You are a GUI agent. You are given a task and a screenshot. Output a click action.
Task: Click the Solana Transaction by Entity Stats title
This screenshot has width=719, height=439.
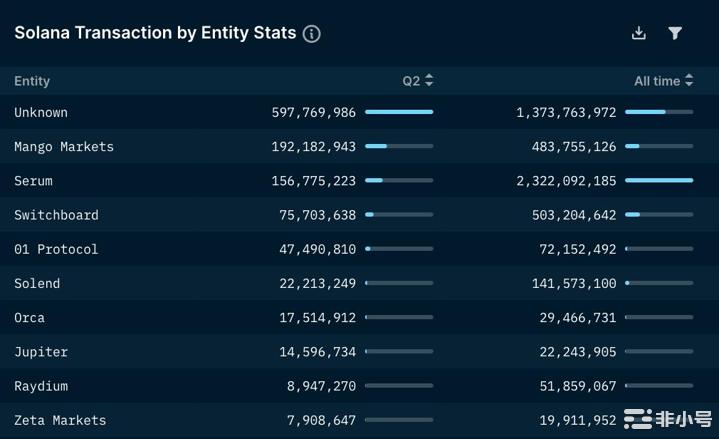155,33
